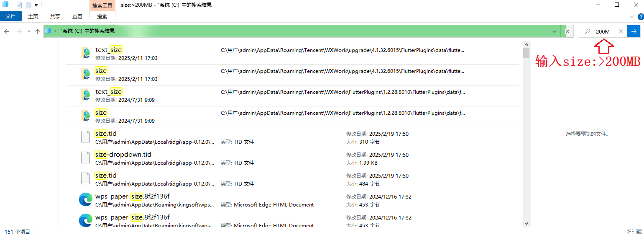The width and height of the screenshot is (644, 235).
Task: Expand the recent locations dropdown
Action: (x=29, y=31)
